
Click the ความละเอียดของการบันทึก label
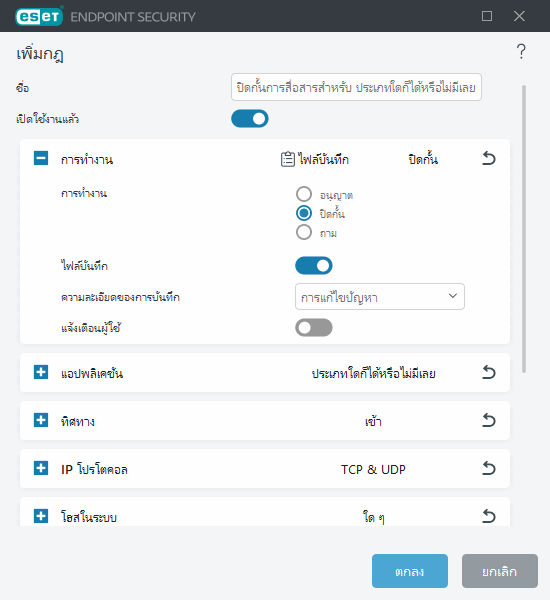coord(120,297)
